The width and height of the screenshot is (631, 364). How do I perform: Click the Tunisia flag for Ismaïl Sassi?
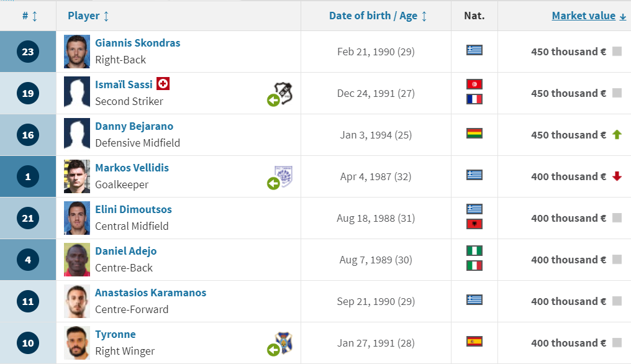pyautogui.click(x=474, y=84)
